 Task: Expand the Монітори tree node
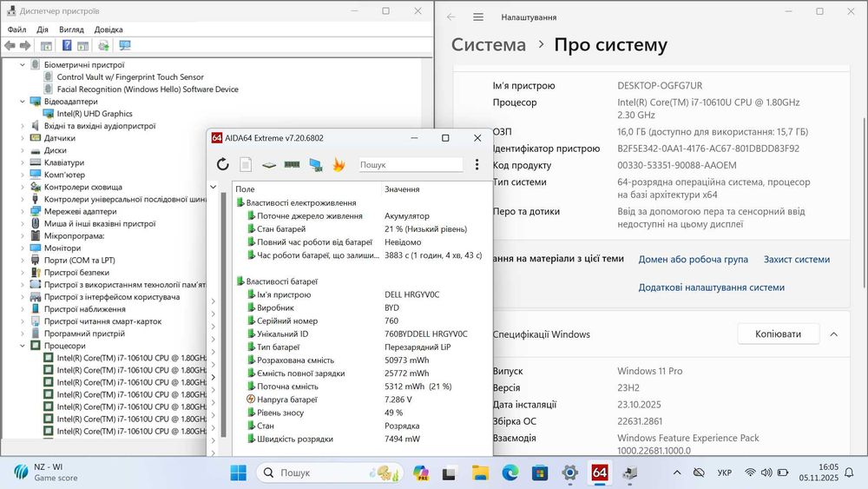coord(23,248)
